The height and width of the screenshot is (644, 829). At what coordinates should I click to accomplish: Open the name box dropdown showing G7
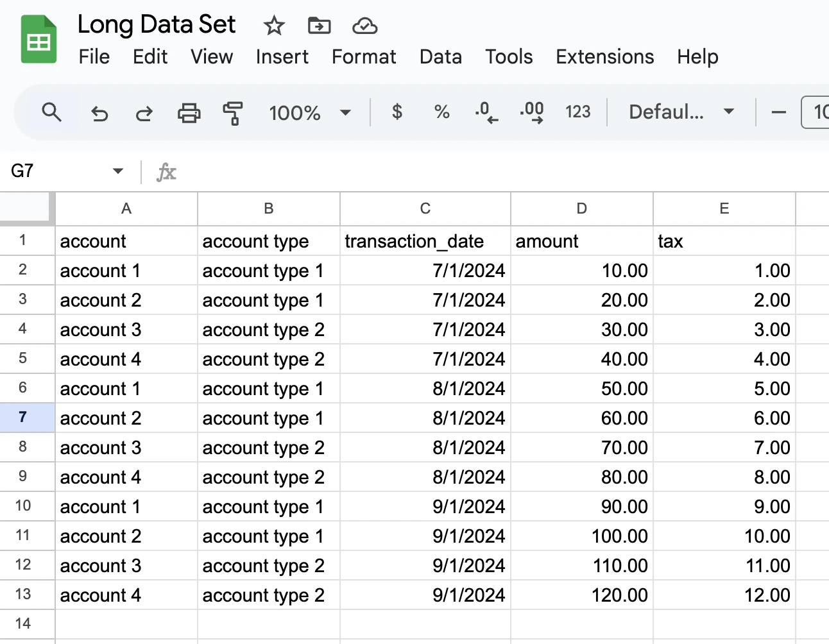tap(117, 171)
